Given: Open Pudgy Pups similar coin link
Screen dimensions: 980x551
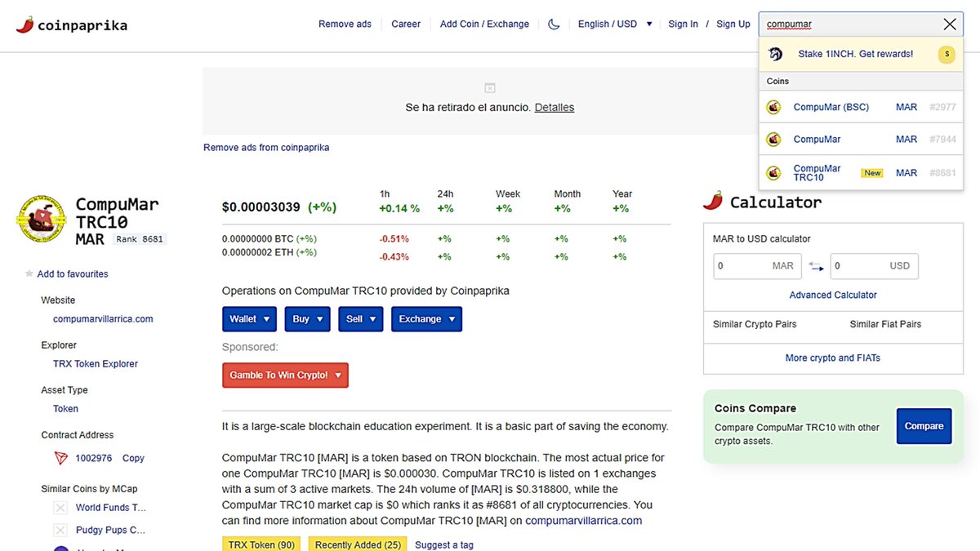Looking at the screenshot, I should [x=111, y=531].
